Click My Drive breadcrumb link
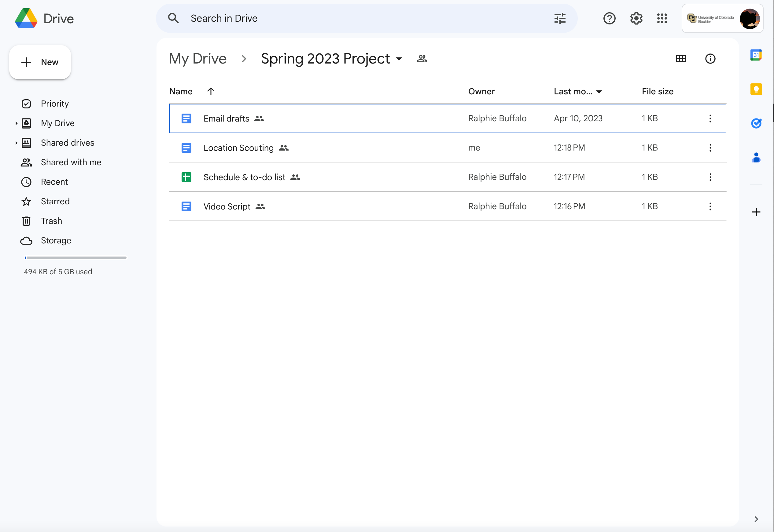774x532 pixels. (x=198, y=58)
